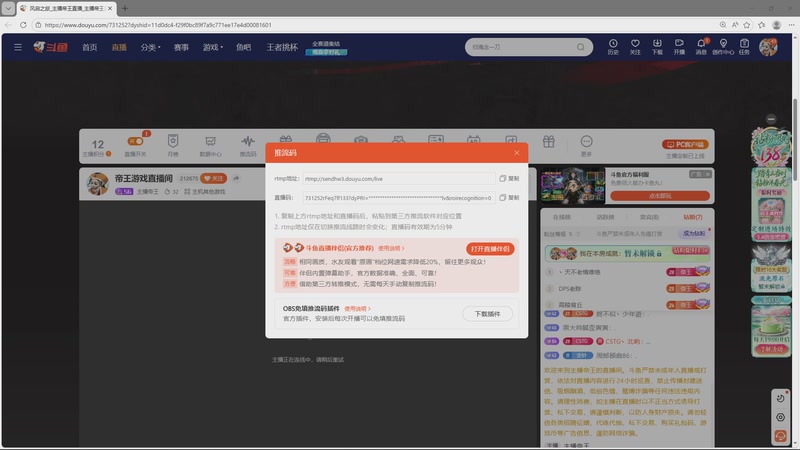Expand the 游戏 games dropdown
Image resolution: width=800 pixels, height=450 pixels.
click(213, 47)
